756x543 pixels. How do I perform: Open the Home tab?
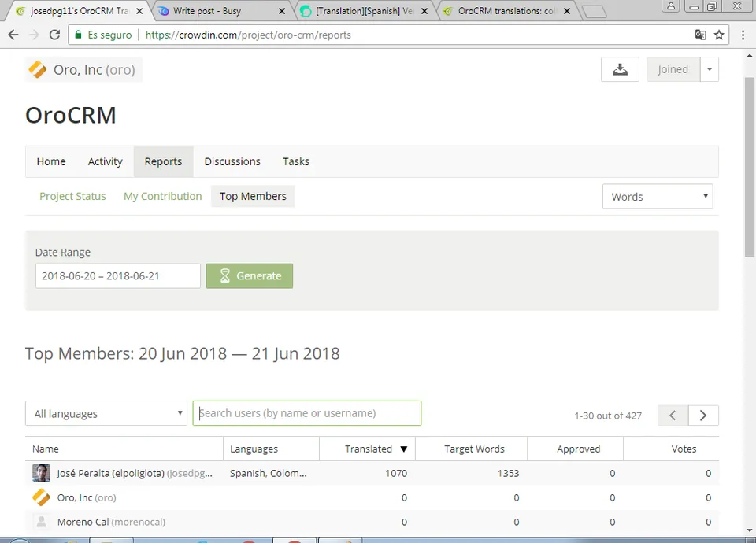coord(51,161)
